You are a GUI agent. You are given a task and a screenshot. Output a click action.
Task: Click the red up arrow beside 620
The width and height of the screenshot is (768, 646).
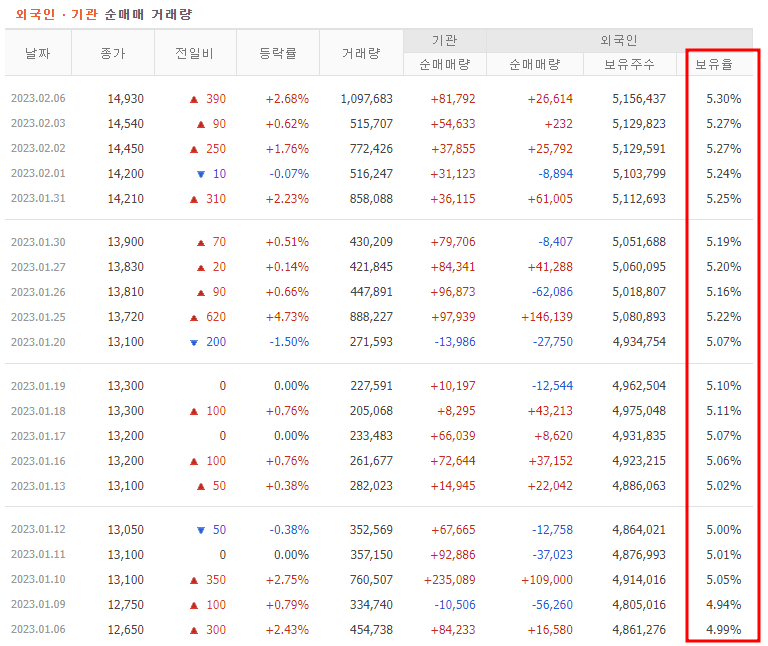[x=194, y=317]
